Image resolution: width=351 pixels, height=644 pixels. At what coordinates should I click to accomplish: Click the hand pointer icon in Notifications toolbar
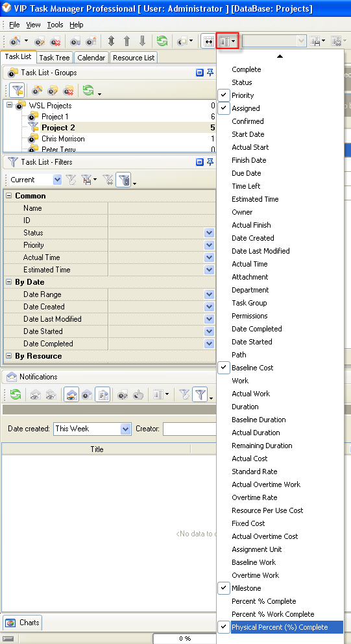pos(138,395)
